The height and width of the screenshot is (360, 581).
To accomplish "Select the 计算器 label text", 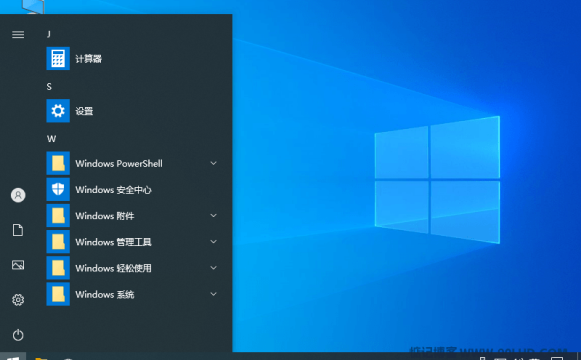I will pos(89,59).
